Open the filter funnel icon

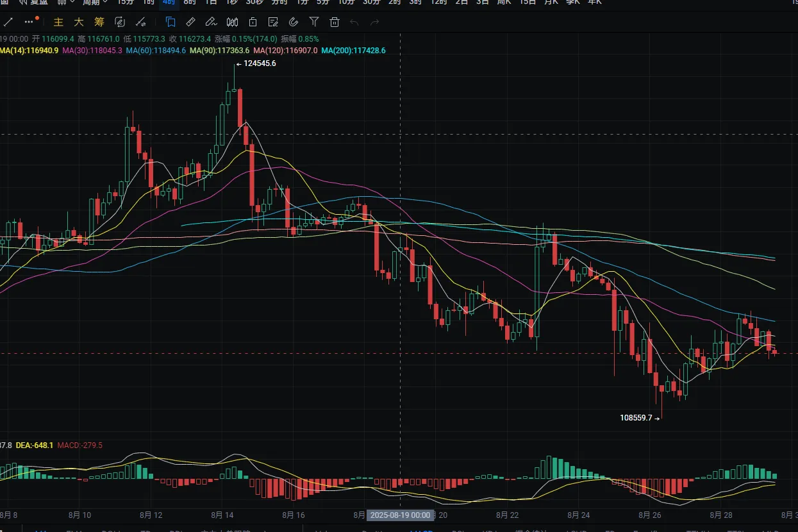click(x=314, y=22)
